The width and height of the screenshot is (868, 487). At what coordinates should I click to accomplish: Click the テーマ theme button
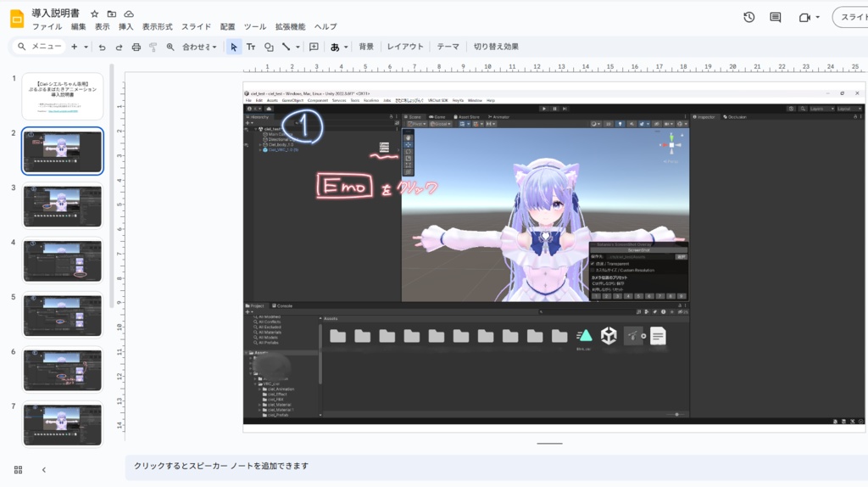(448, 48)
